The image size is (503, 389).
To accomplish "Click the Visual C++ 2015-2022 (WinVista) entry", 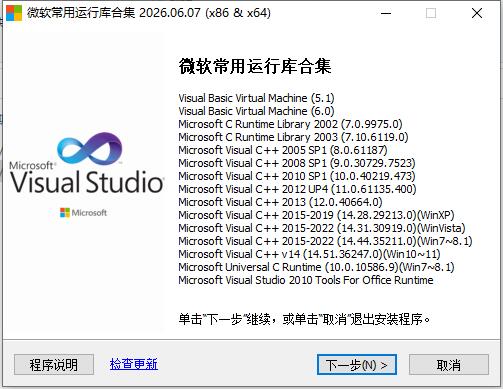I will [322, 228].
